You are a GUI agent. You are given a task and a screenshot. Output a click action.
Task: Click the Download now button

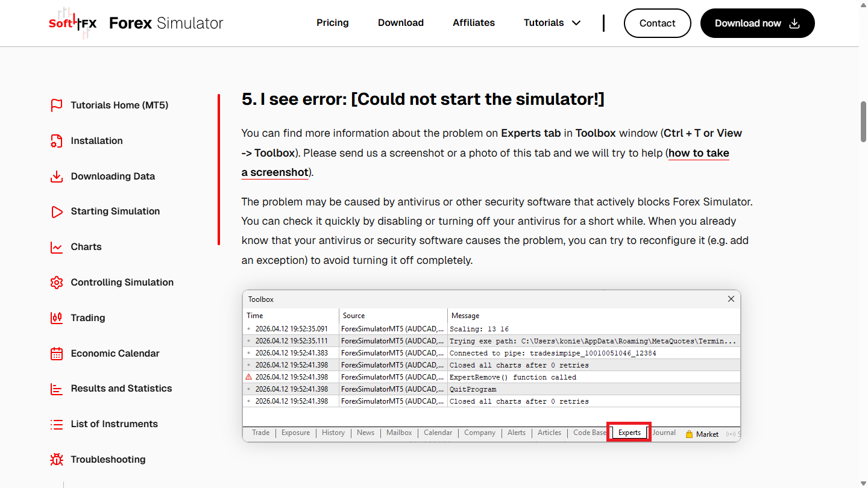[758, 23]
